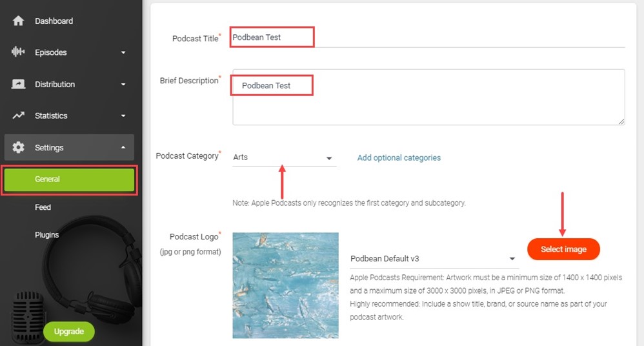This screenshot has height=346, width=644.
Task: Open Add optional categories link
Action: 399,158
